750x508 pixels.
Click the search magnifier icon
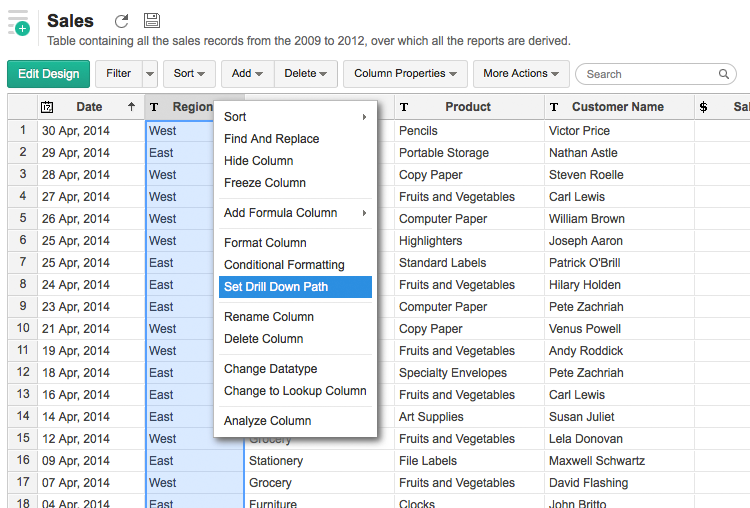[725, 74]
